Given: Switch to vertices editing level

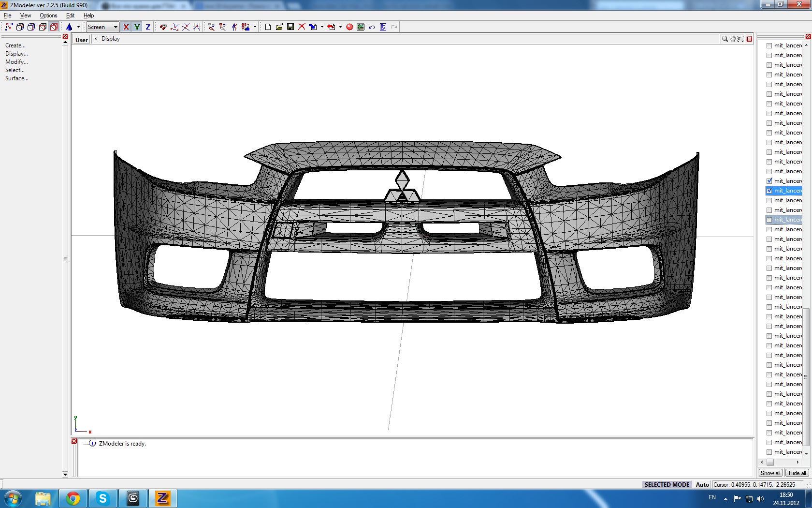Looking at the screenshot, I should [9, 27].
